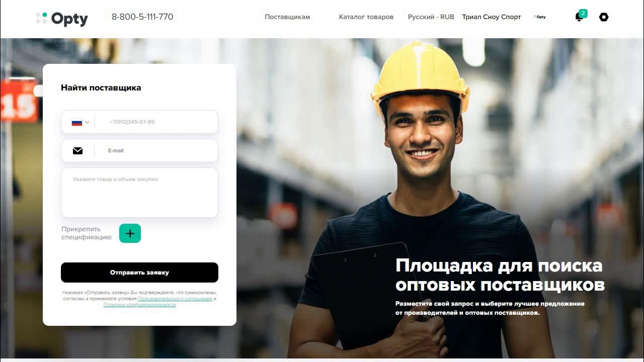Open the Opty logo home link
The height and width of the screenshot is (362, 644).
[x=62, y=19]
